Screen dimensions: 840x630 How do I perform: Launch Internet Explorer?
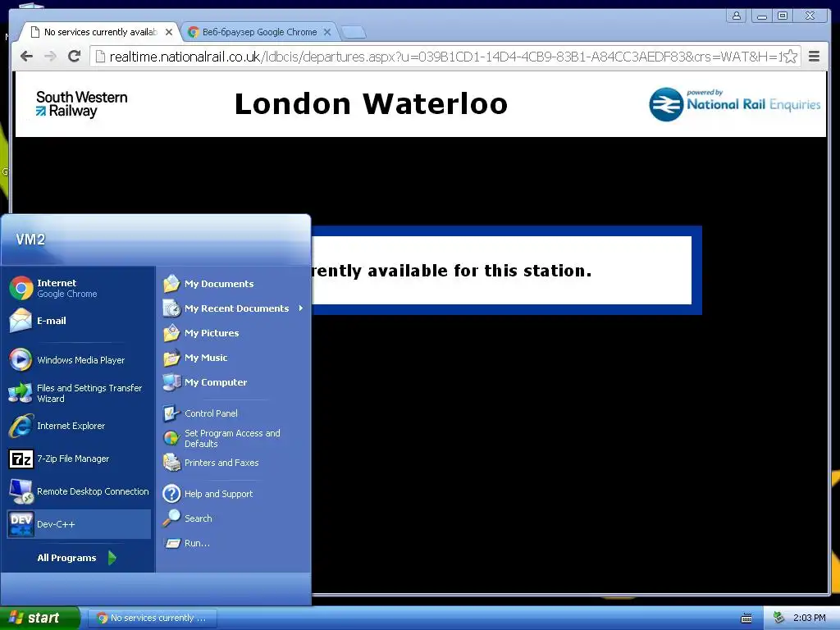78,426
